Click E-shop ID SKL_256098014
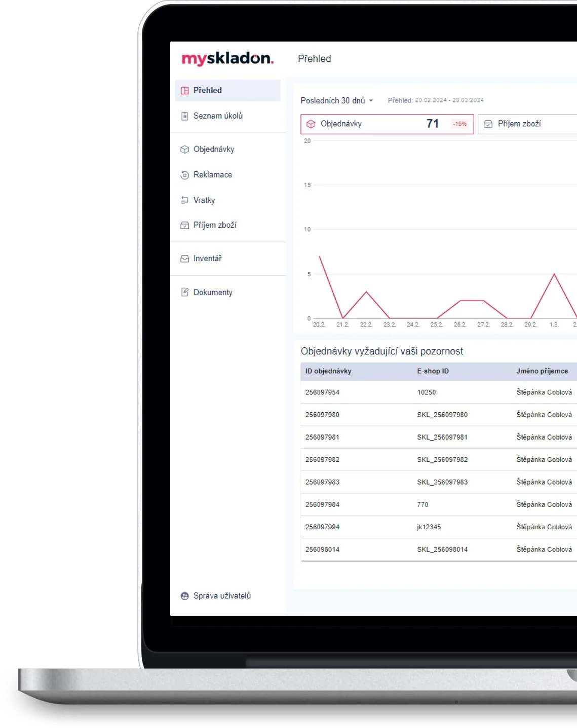 click(x=442, y=550)
